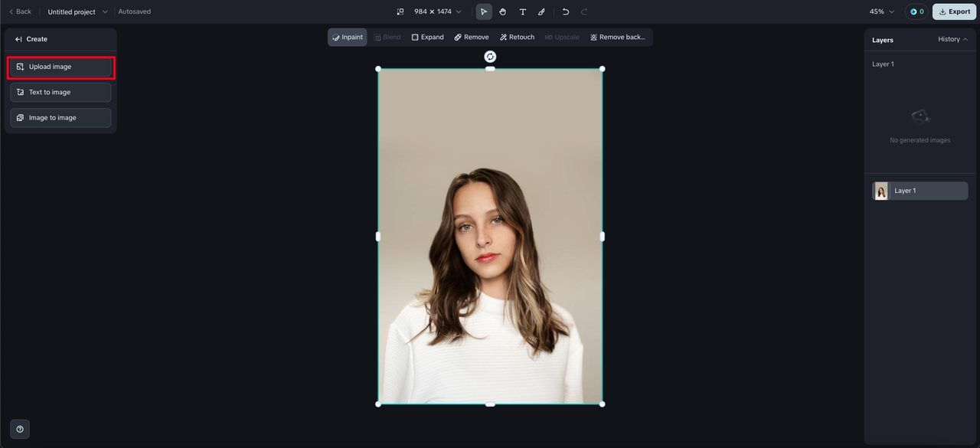Collapse the Create panel

18,39
